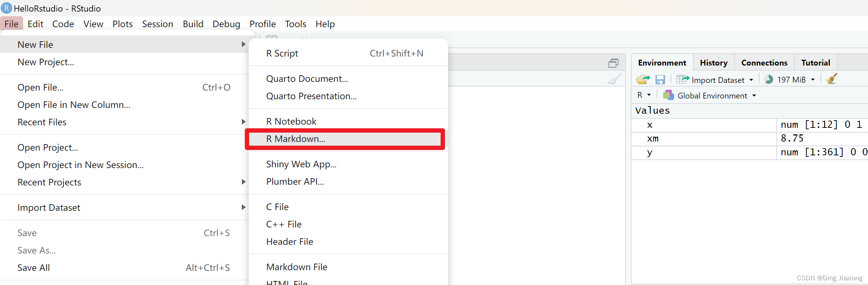Open the Help menu
This screenshot has width=868, height=285.
[x=325, y=24]
